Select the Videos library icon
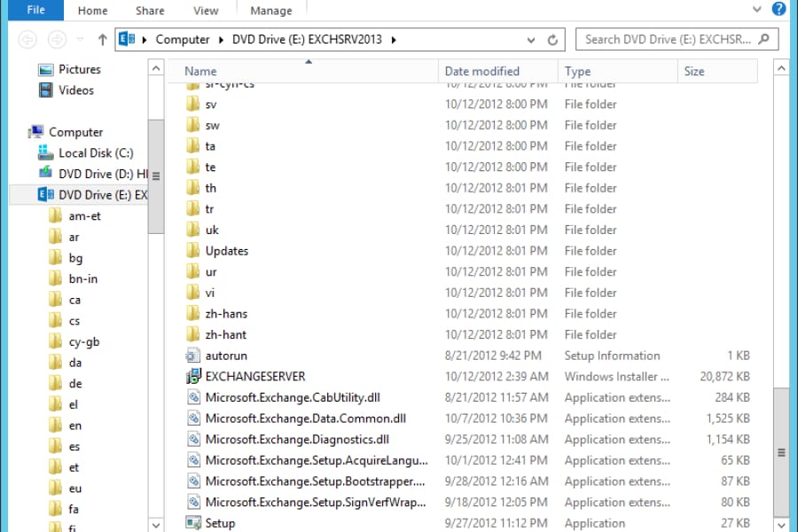 point(46,90)
